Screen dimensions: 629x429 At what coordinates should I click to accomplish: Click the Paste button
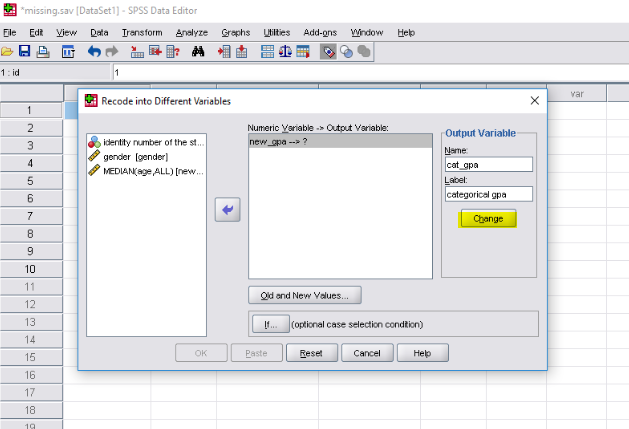click(256, 353)
